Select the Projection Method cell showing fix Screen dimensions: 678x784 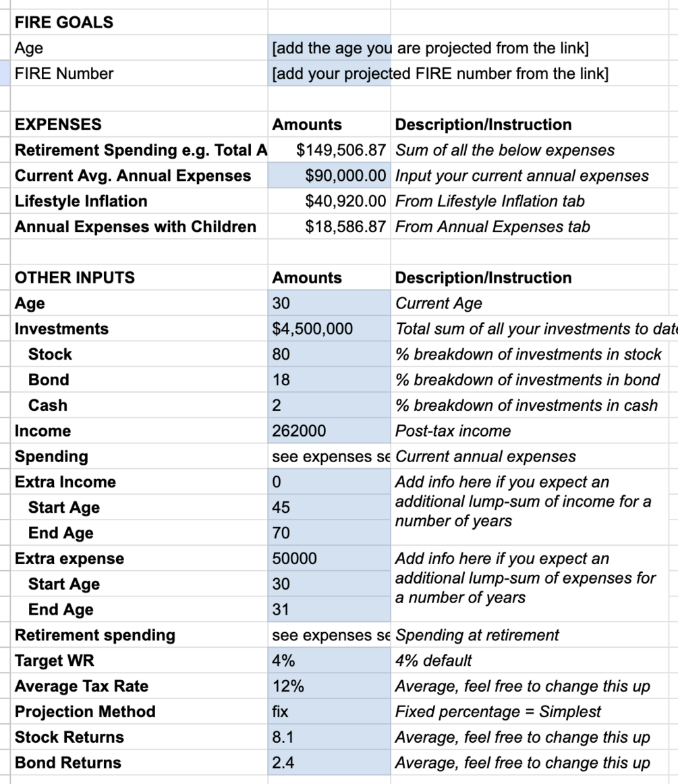click(329, 711)
